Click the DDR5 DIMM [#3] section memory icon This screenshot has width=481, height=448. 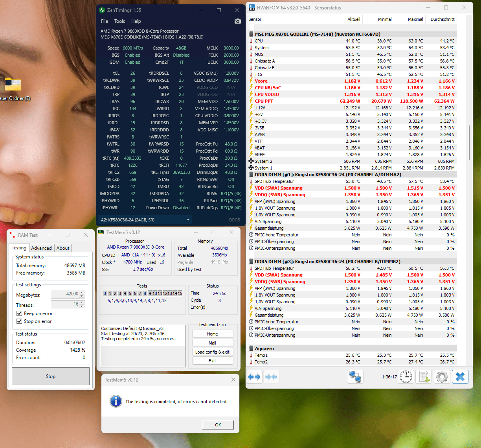click(x=251, y=262)
